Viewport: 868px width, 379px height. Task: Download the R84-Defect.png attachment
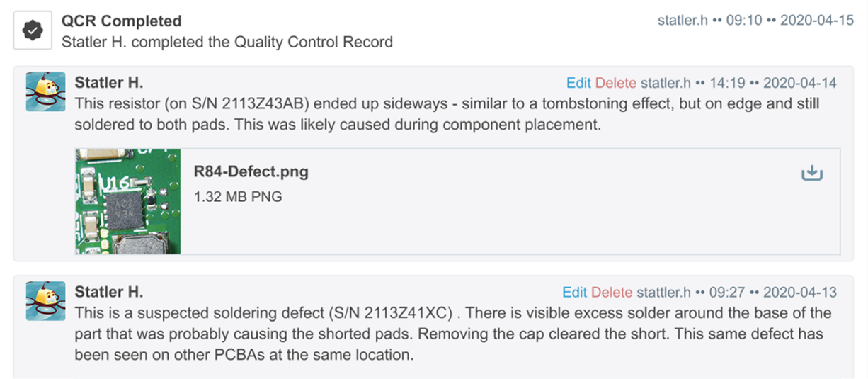click(x=811, y=173)
